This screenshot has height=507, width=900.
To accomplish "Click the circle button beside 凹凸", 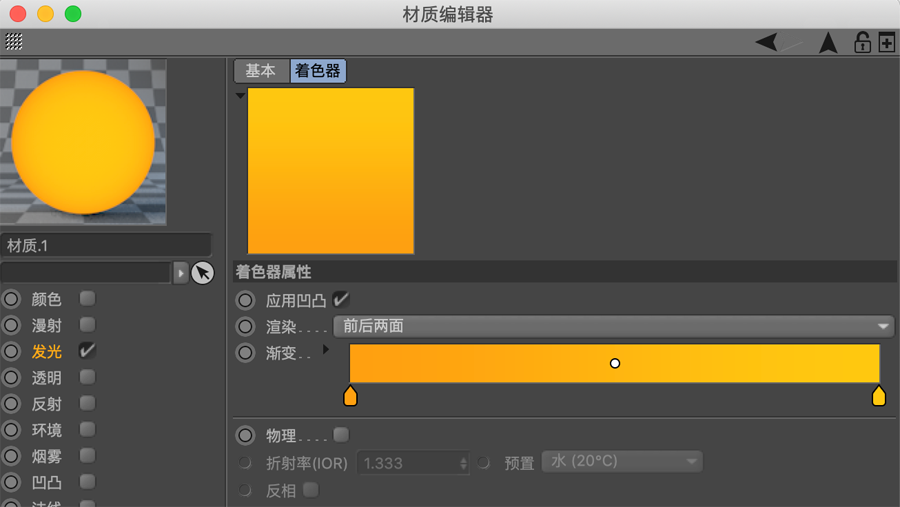I will (11, 482).
